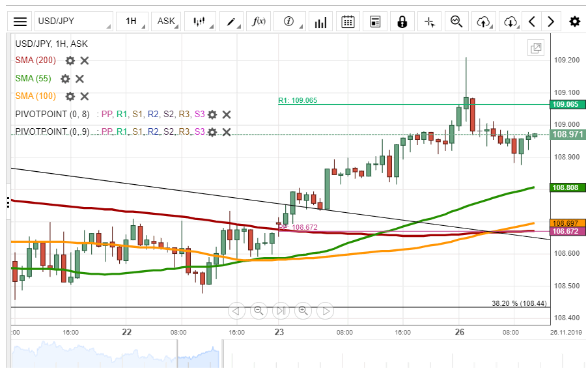Remove the SMA (200) indicator

tap(85, 61)
